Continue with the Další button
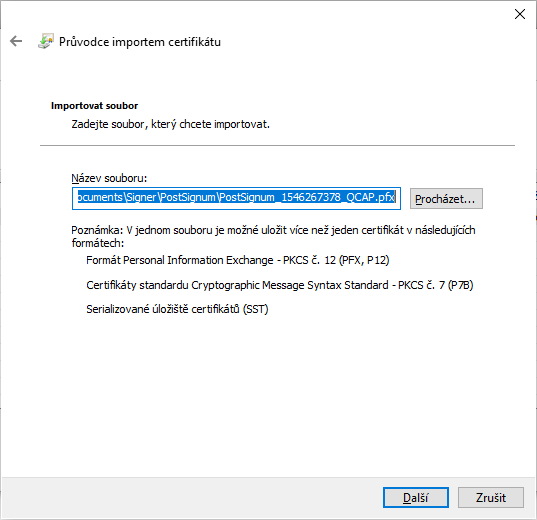537x520 pixels. pos(415,497)
